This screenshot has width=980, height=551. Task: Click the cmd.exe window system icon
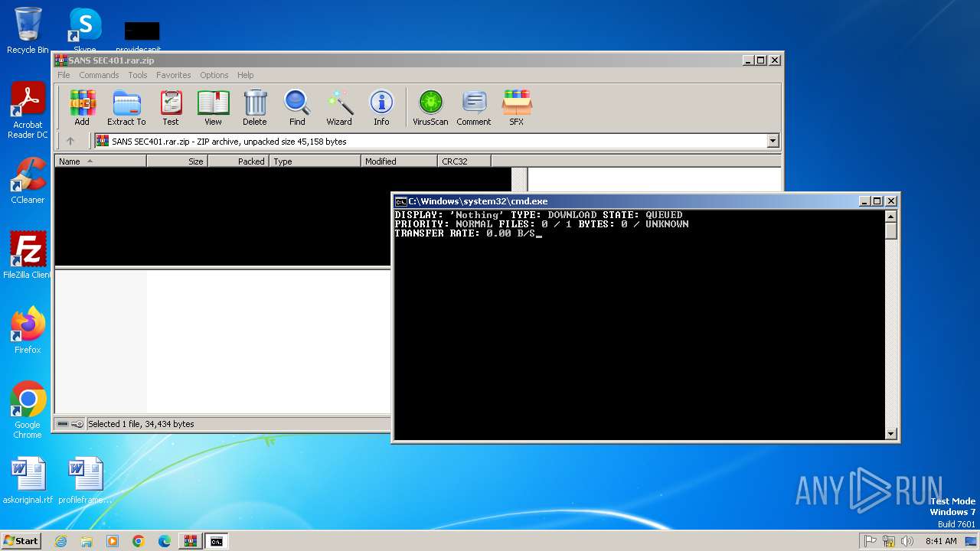pyautogui.click(x=400, y=201)
